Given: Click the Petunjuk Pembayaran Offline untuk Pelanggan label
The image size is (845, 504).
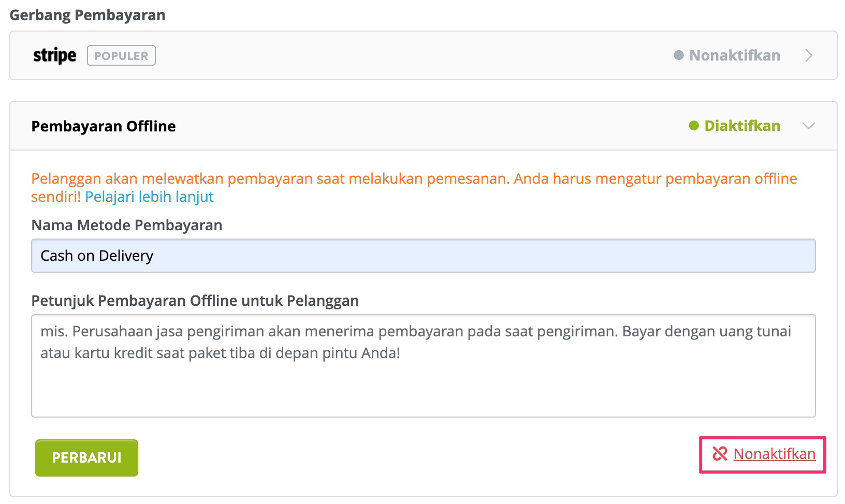Looking at the screenshot, I should coord(195,301).
